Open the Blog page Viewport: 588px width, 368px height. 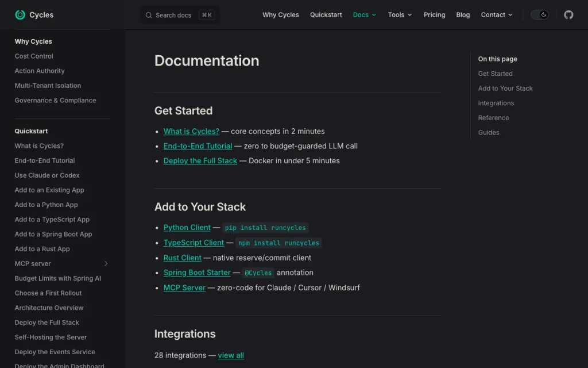point(463,14)
